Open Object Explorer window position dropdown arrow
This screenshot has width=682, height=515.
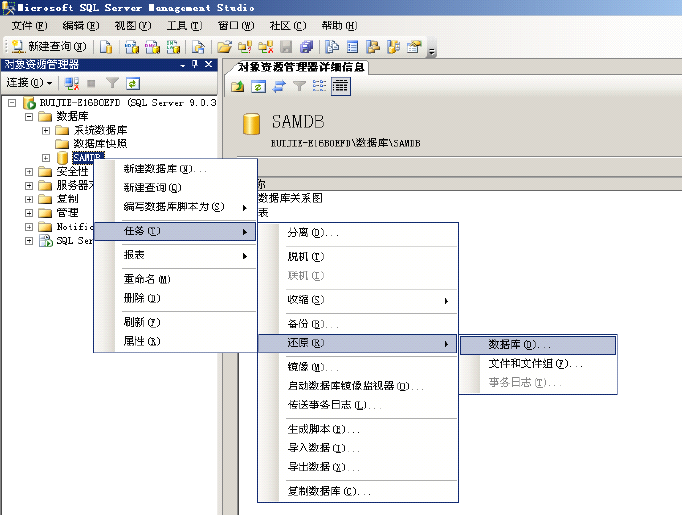pos(183,65)
